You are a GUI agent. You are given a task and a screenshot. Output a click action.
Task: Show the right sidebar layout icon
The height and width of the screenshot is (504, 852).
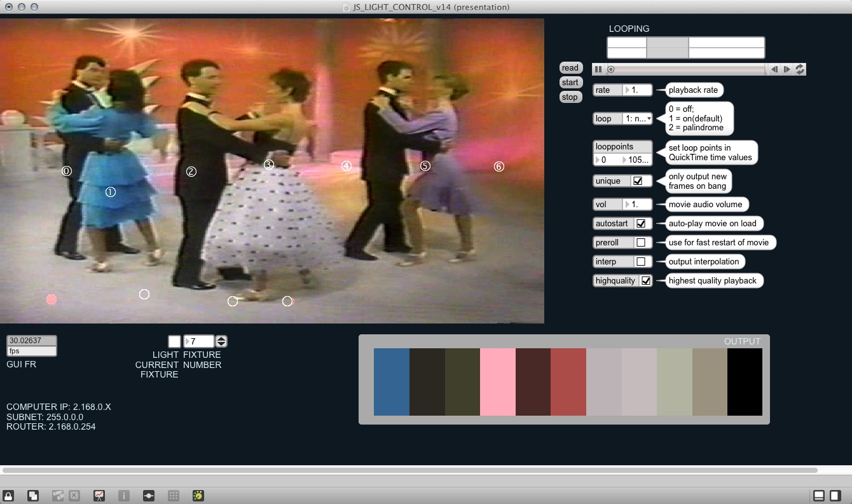point(837,496)
